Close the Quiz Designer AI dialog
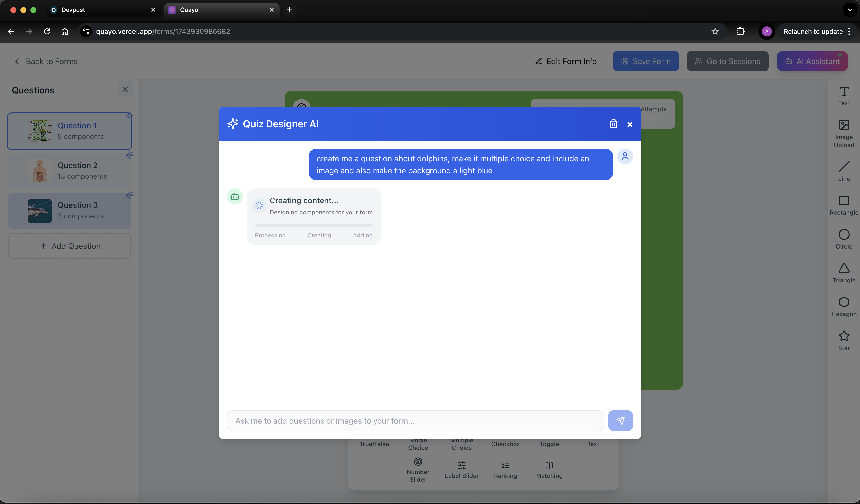The height and width of the screenshot is (504, 860). [x=630, y=125]
